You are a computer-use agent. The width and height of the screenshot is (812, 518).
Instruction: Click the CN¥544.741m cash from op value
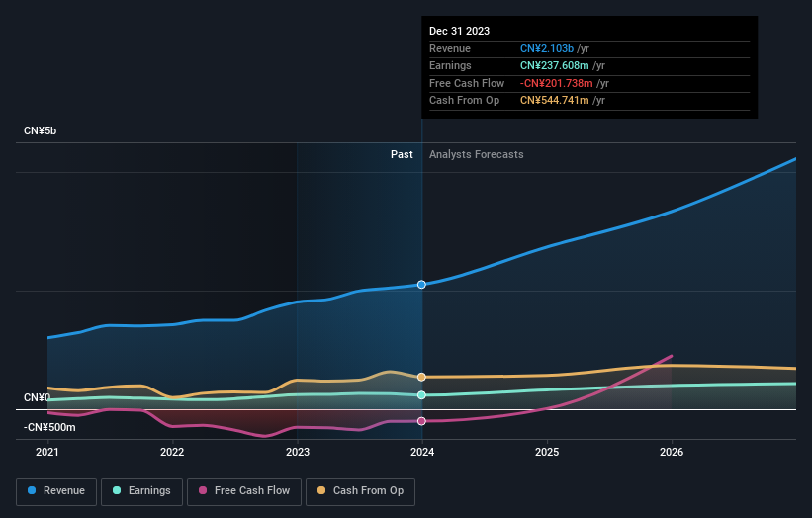[x=555, y=101]
